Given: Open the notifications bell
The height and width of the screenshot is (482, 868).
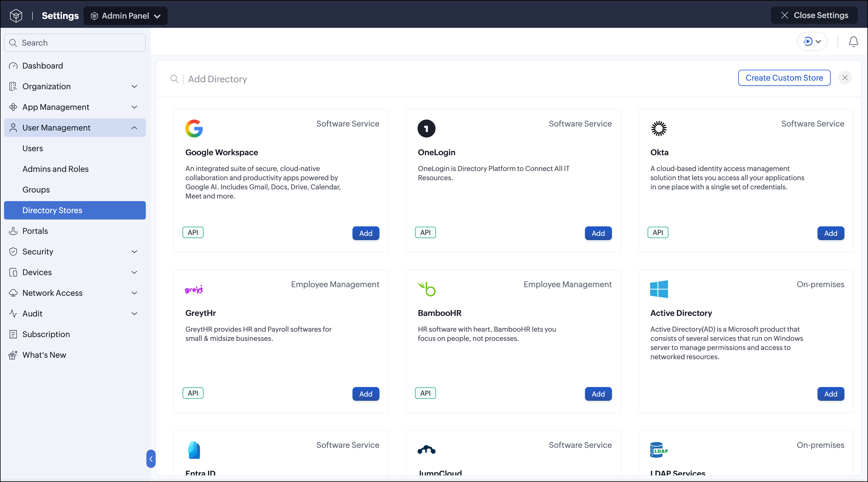Looking at the screenshot, I should point(853,42).
